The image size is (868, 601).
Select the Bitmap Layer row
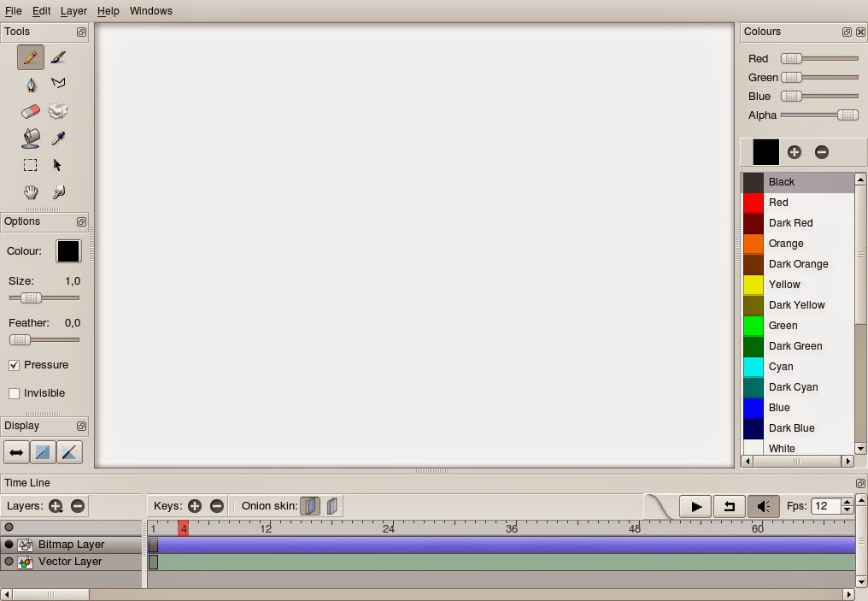pos(71,545)
